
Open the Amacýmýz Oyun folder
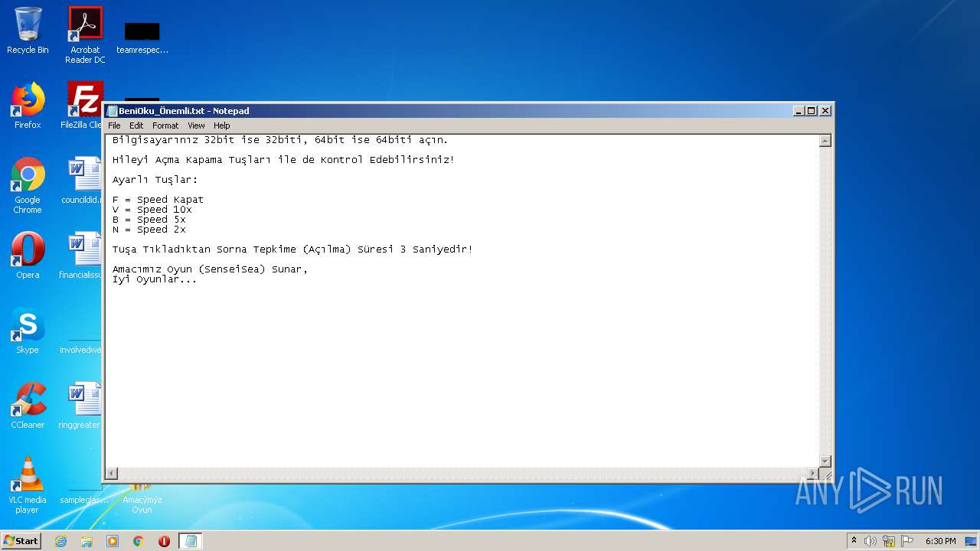coord(142,499)
